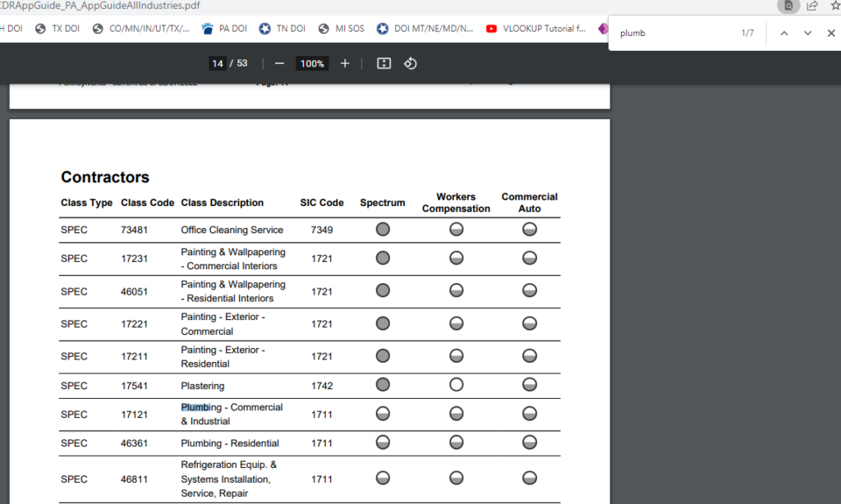Viewport: 841px width, 504px height.
Task: Open the PA DOI bookmark
Action: pos(224,28)
